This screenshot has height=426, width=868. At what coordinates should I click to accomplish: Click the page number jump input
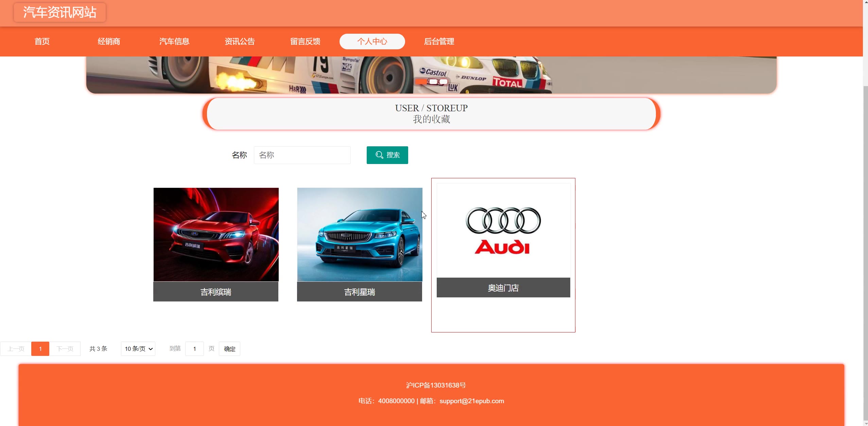194,349
